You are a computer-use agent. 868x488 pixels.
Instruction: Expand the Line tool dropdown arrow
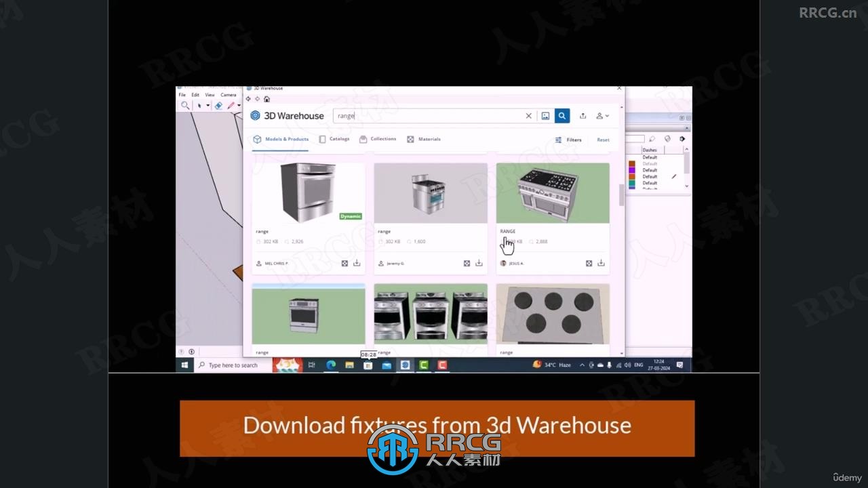[239, 106]
